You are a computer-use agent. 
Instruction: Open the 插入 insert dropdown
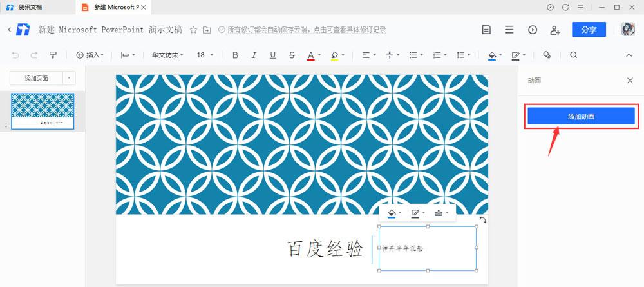90,55
